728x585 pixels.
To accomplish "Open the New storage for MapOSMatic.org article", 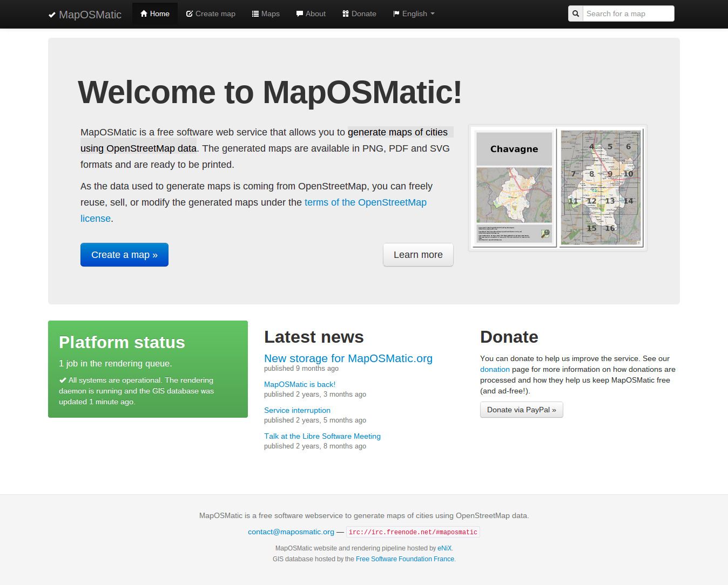I will pos(348,358).
